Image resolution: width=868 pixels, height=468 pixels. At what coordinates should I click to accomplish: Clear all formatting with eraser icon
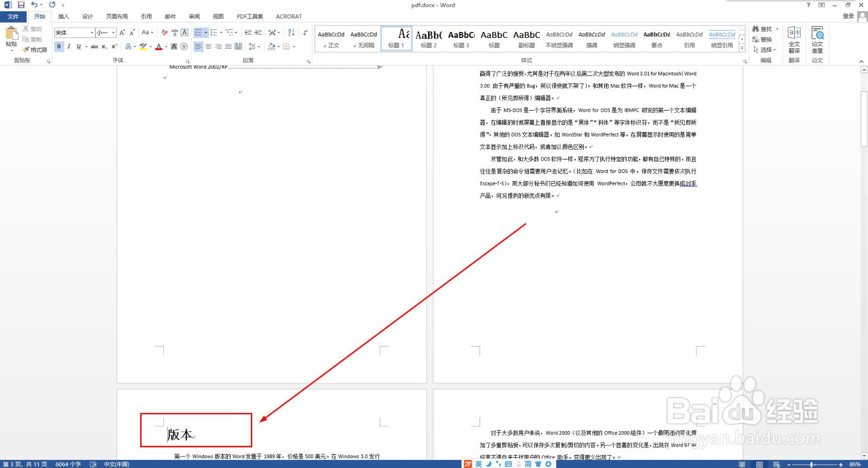(164, 33)
